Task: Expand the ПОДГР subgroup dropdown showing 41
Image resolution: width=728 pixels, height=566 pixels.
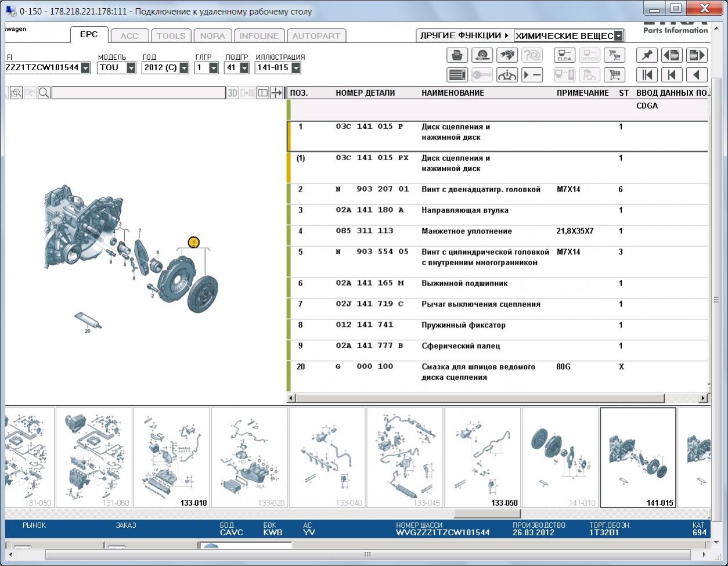Action: 244,68
